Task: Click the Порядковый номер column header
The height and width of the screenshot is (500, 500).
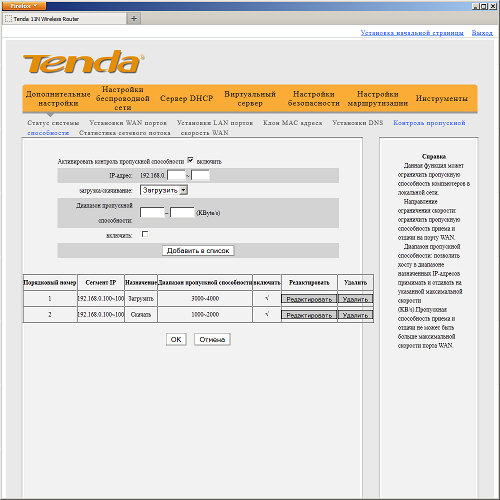Action: click(x=50, y=283)
